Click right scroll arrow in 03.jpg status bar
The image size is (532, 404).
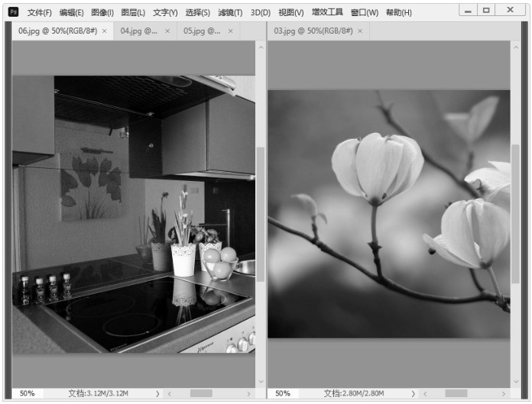point(504,394)
